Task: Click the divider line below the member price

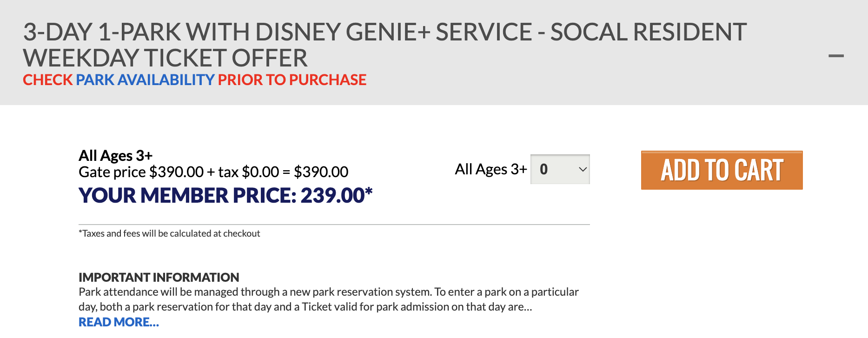Action: [334, 225]
